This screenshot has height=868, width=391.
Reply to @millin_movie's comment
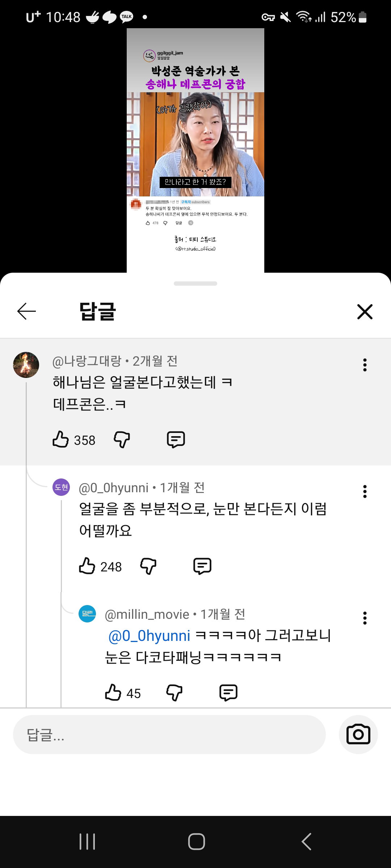[228, 693]
